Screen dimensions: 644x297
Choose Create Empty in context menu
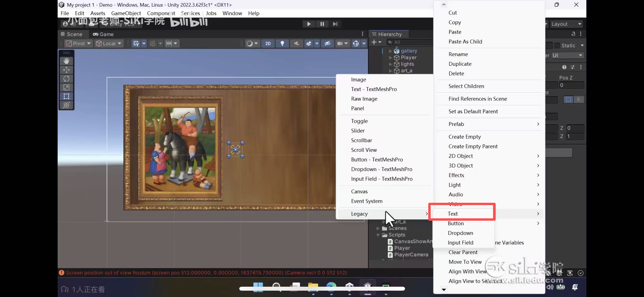[489, 137]
